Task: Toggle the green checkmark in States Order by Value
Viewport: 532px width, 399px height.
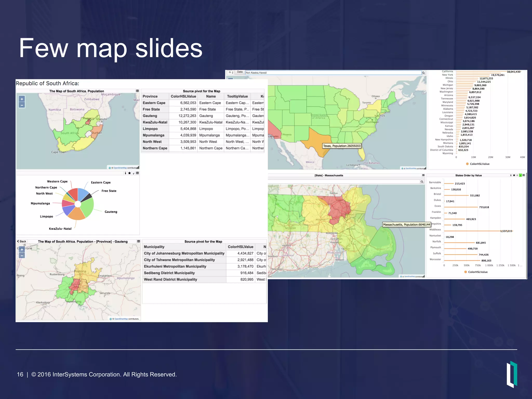Action: (x=520, y=175)
